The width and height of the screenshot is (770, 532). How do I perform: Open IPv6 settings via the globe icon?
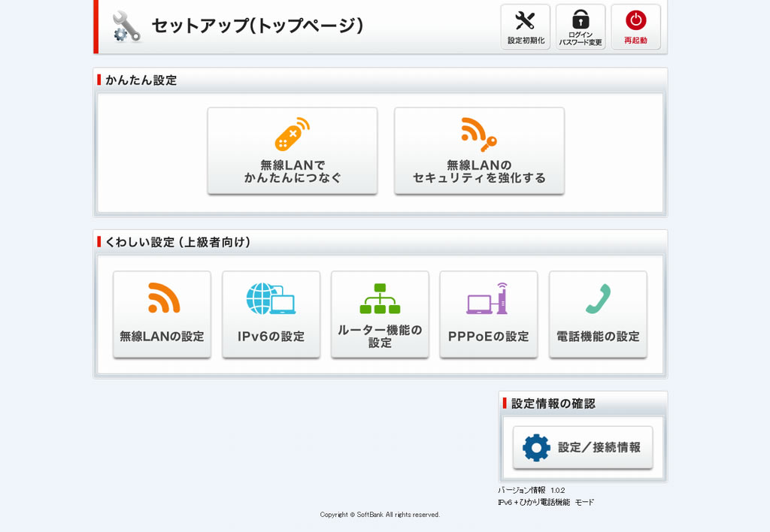click(271, 298)
